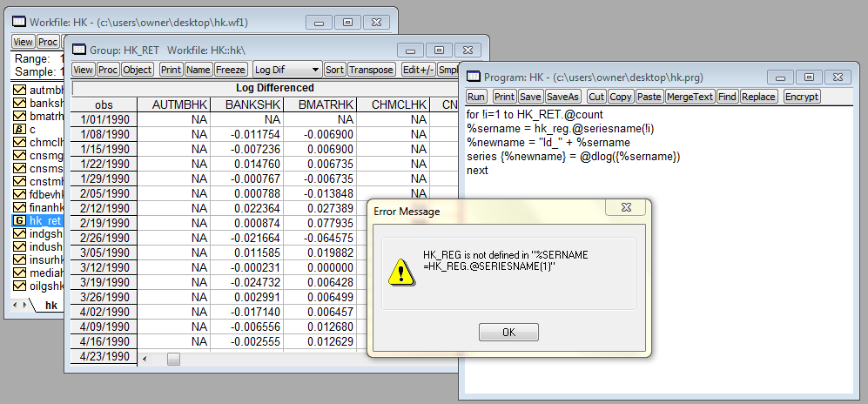Click the CHMCLHK column header
The image size is (868, 404).
393,104
